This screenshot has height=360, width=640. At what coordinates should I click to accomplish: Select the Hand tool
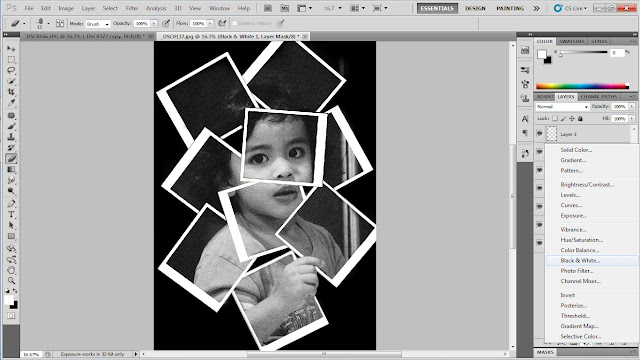[x=11, y=270]
